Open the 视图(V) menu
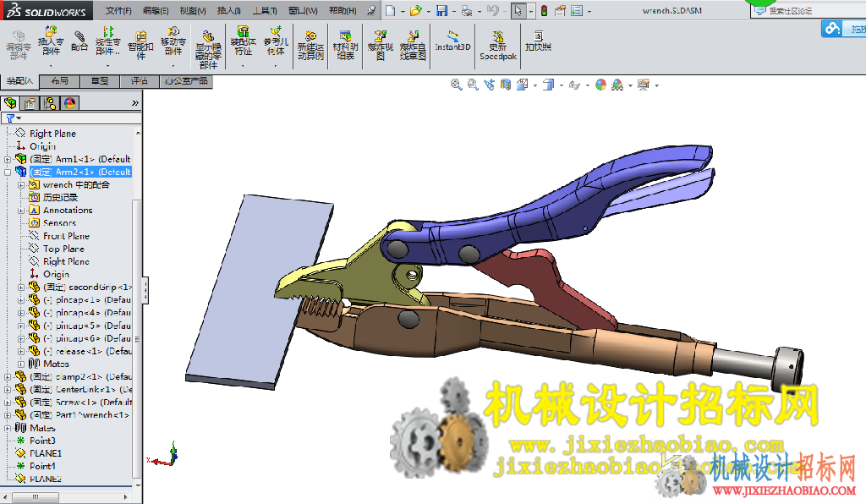 193,10
